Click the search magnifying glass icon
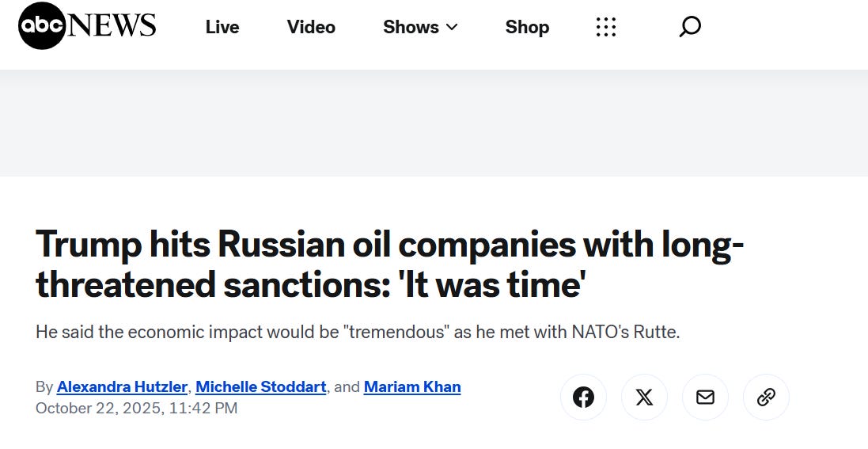 [x=690, y=27]
